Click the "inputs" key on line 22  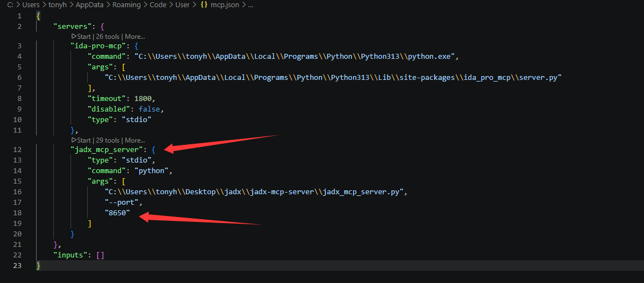tap(71, 255)
